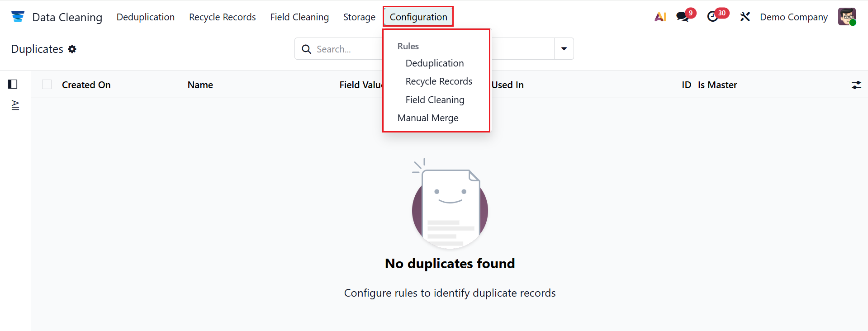Image resolution: width=868 pixels, height=331 pixels.
Task: Open the conversations chat bubble icon
Action: click(x=682, y=17)
